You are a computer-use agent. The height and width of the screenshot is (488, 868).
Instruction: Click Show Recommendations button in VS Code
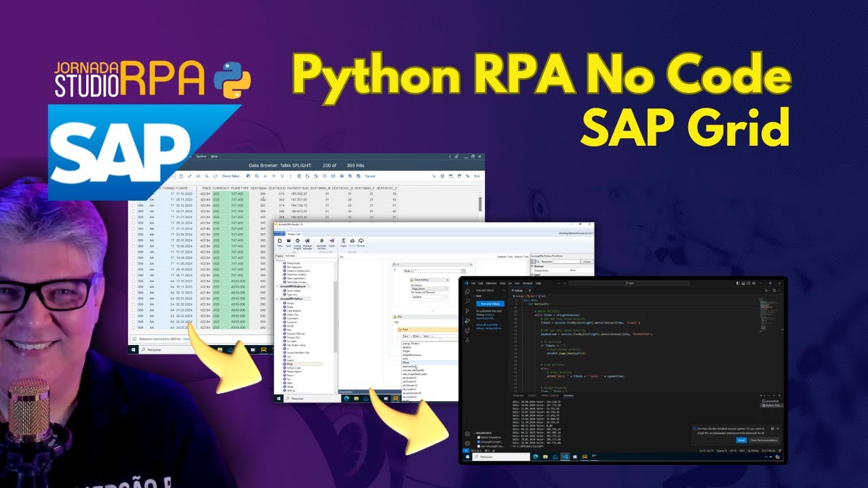pyautogui.click(x=764, y=440)
